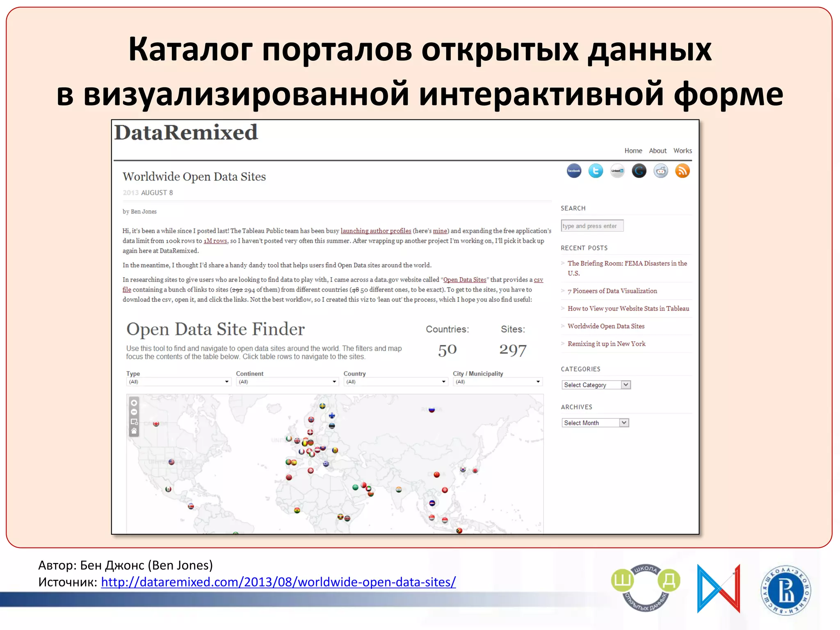Open the Facebook social icon

point(574,171)
